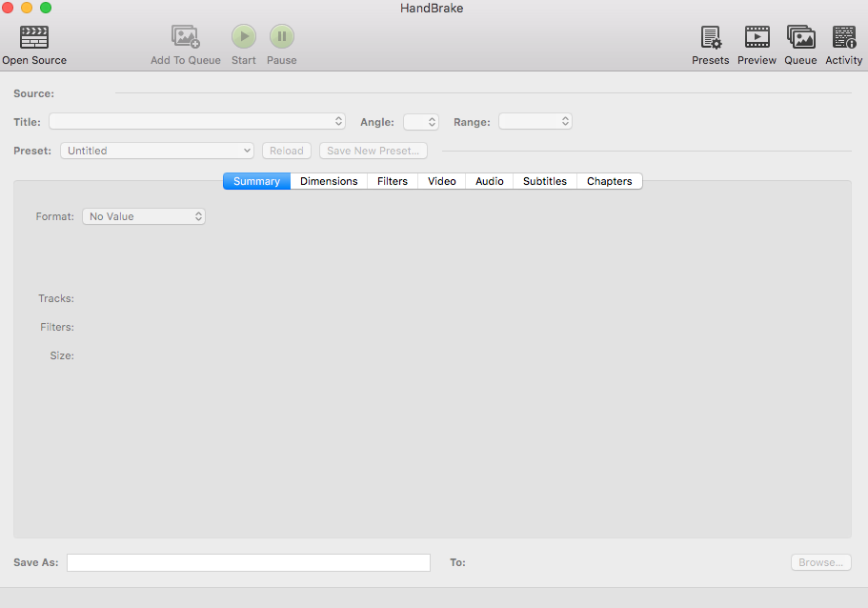The image size is (868, 608).
Task: Focus the Save As text field
Action: click(x=249, y=562)
